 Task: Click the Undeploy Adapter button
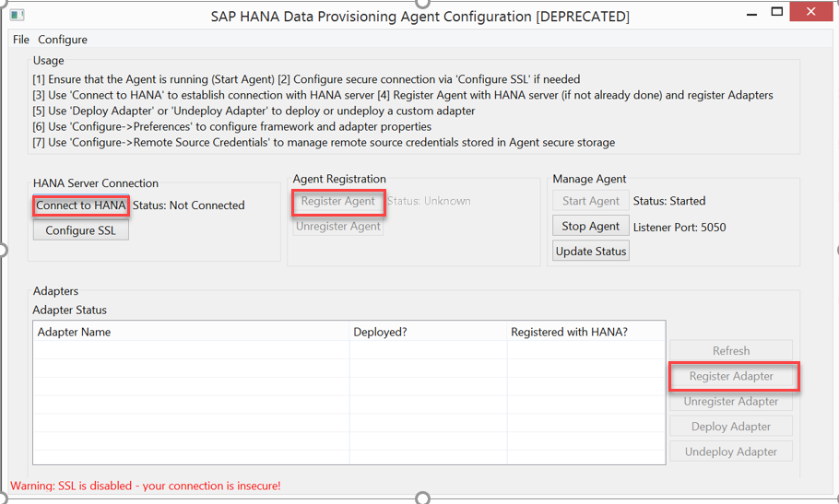731,451
